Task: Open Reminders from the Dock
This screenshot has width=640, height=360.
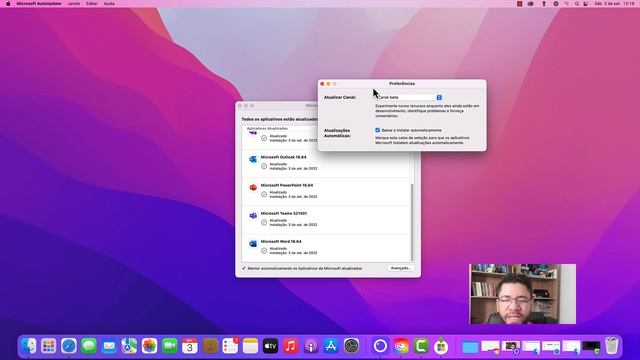Action: point(230,346)
